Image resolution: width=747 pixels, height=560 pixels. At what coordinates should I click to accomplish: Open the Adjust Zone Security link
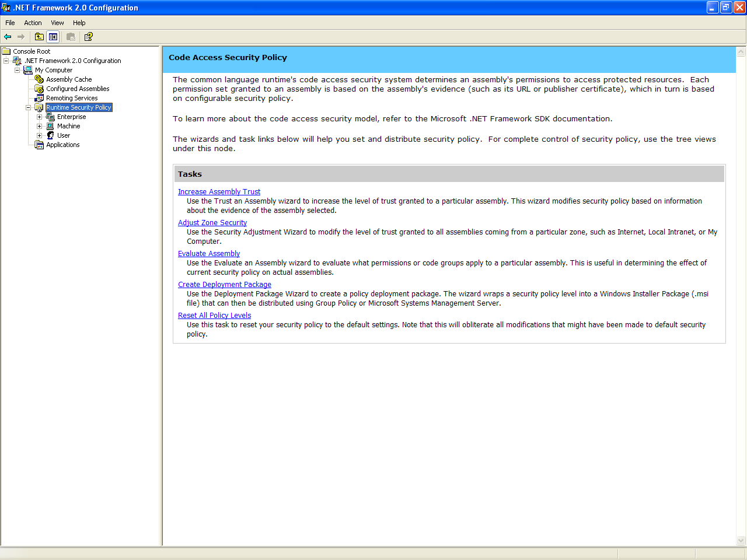point(212,223)
